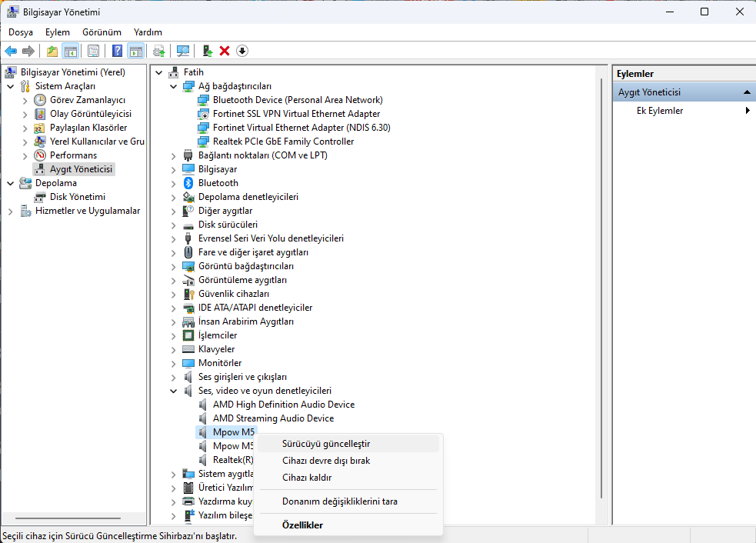Select Cihazı devre dışı bırak option
This screenshot has height=543, width=756.
[326, 461]
